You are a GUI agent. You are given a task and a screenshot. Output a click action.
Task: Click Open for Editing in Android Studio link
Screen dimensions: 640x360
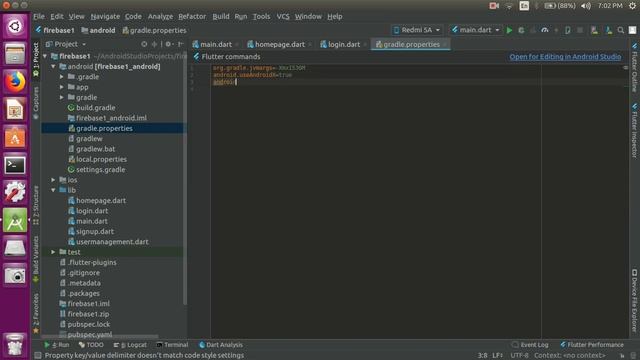tap(565, 57)
